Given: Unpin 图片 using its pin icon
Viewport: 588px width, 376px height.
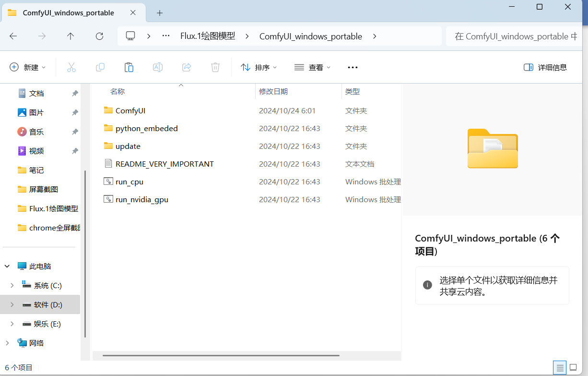Looking at the screenshot, I should click(75, 112).
